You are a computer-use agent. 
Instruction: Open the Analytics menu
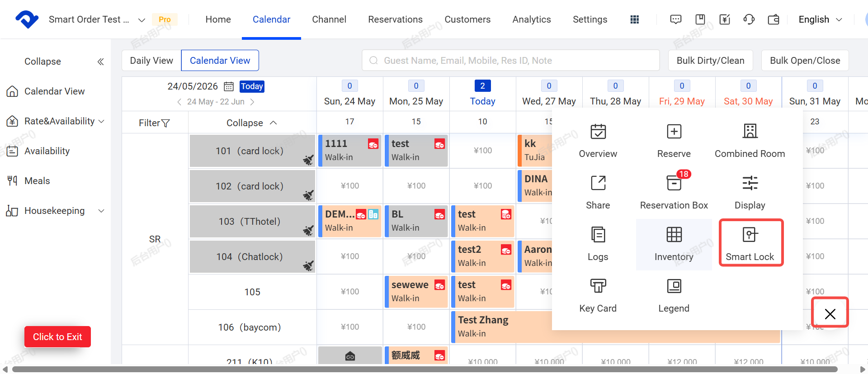pyautogui.click(x=532, y=19)
